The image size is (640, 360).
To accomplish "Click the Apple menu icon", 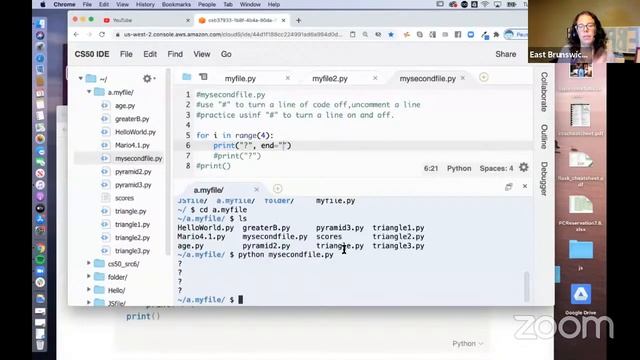I will (42, 4).
